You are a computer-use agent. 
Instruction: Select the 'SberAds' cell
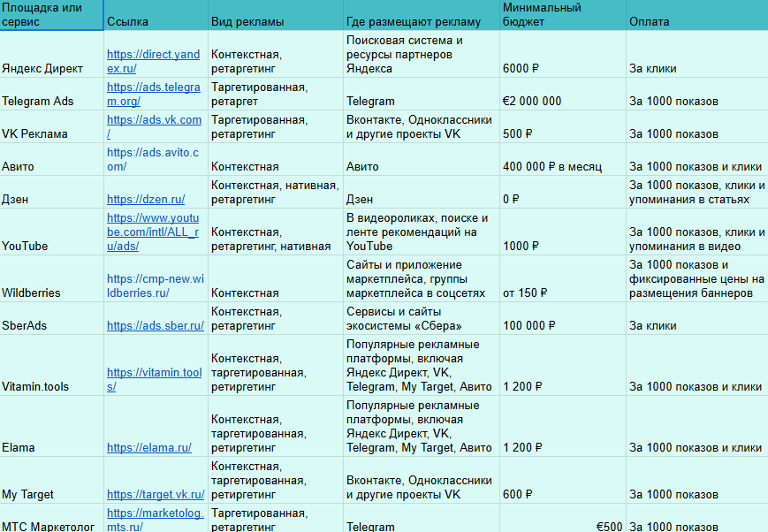pyautogui.click(x=51, y=318)
